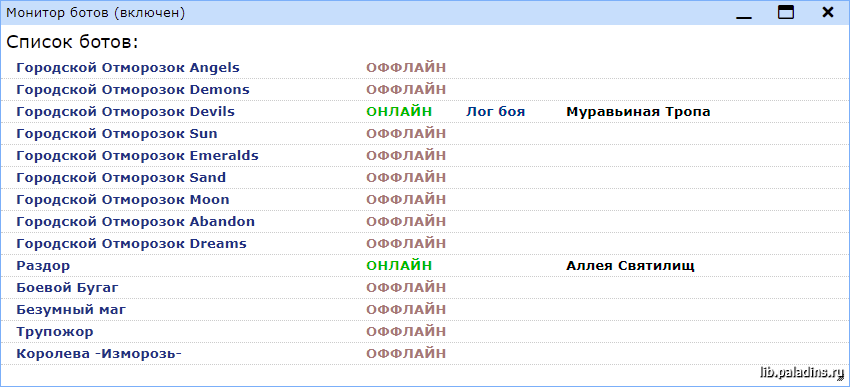
Task: Select Городской Отморозок Dreams bot
Action: 131,244
